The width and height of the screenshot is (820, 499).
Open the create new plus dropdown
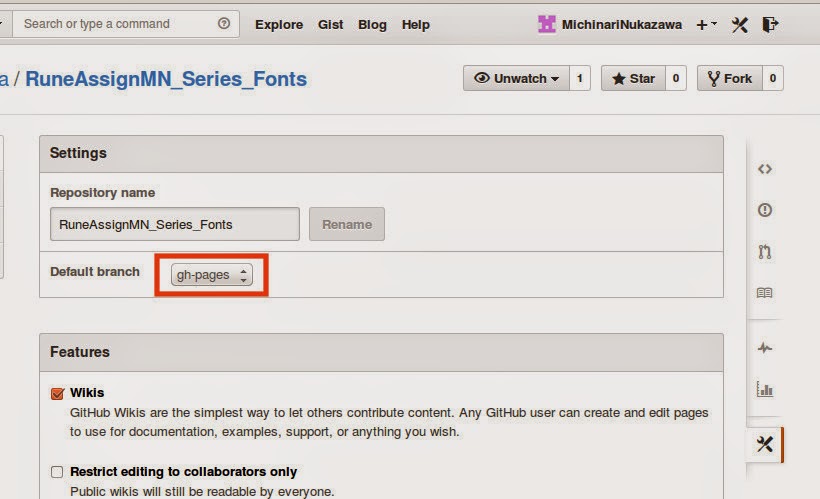(x=706, y=25)
